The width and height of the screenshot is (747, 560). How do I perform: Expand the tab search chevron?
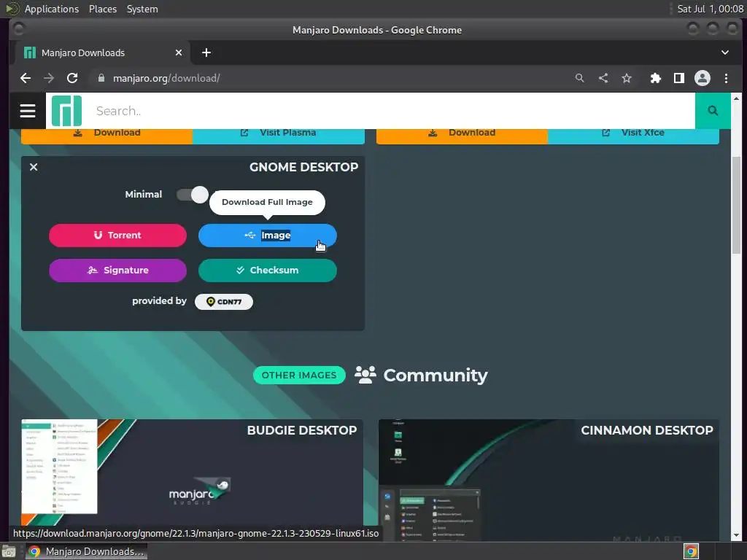click(x=725, y=52)
